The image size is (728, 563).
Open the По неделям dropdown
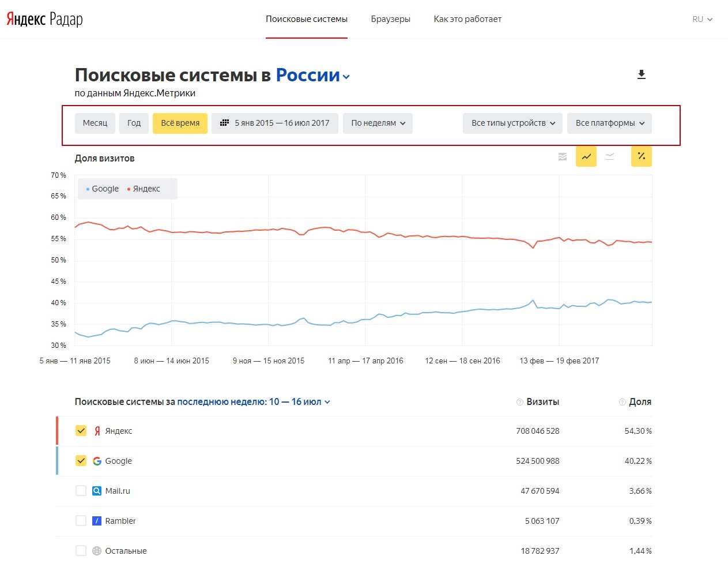[x=378, y=123]
